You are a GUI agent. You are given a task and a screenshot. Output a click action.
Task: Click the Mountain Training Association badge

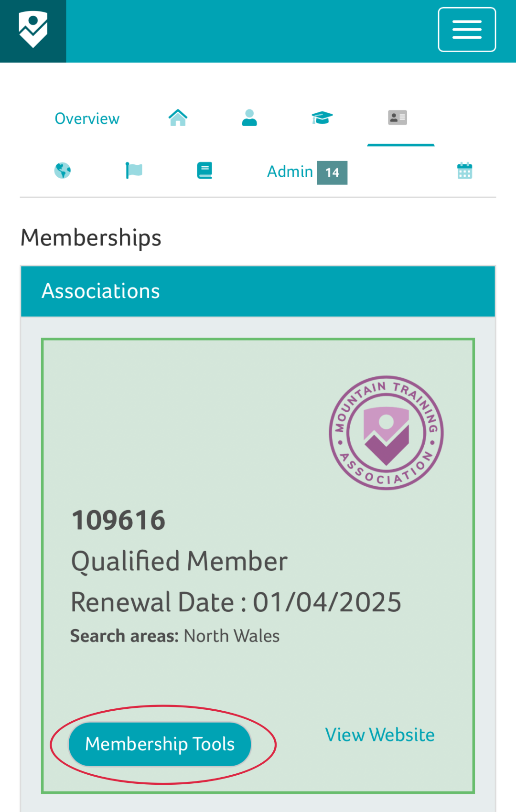pos(386,433)
